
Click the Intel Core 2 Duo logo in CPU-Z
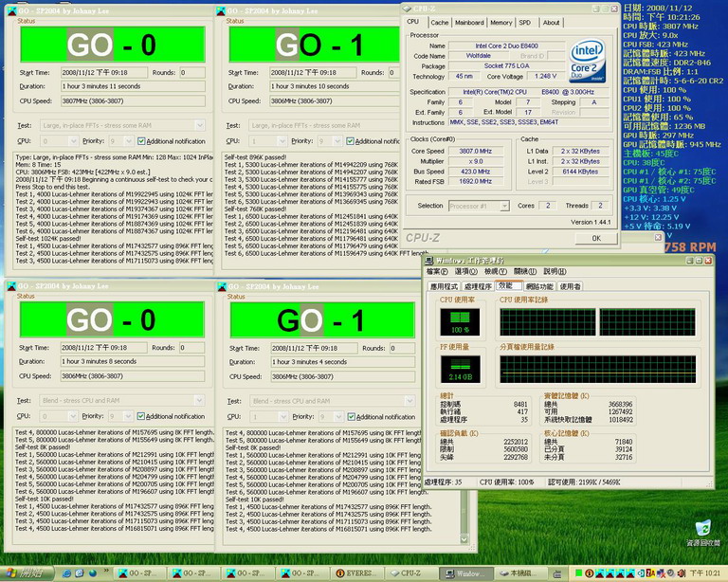tap(588, 61)
